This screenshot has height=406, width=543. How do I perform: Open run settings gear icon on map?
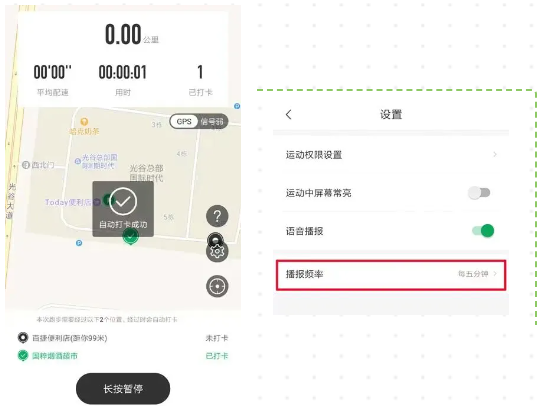tap(217, 251)
